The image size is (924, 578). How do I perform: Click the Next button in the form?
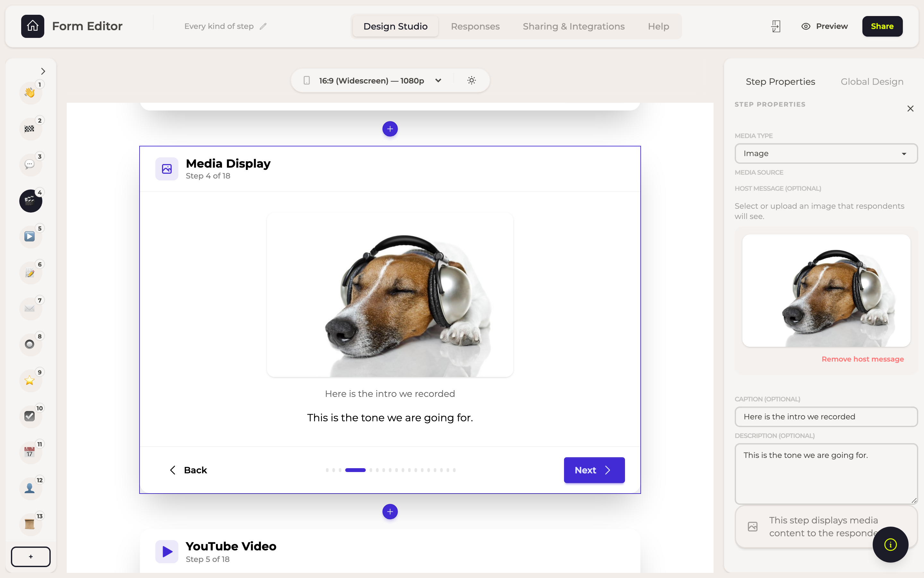[x=594, y=470]
